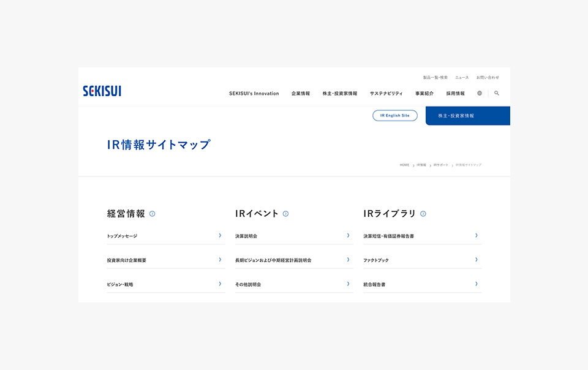The height and width of the screenshot is (370, 588).
Task: Open 投資家向け企業概要 link
Action: [126, 260]
